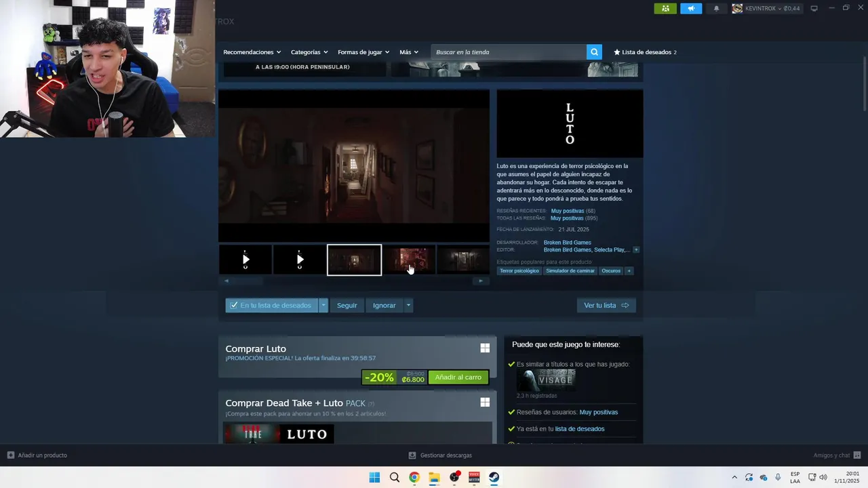The height and width of the screenshot is (488, 868).
Task: Click the plus icon next to Oscuros tag
Action: (x=629, y=271)
